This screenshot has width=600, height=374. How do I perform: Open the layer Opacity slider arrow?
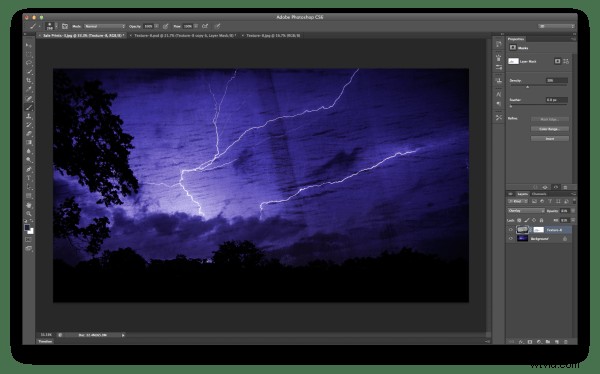(573, 211)
